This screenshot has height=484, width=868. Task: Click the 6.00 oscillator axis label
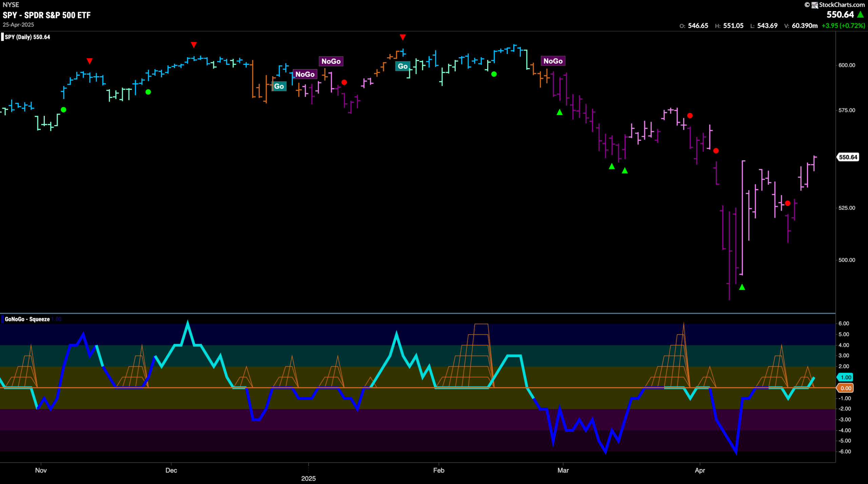844,323
